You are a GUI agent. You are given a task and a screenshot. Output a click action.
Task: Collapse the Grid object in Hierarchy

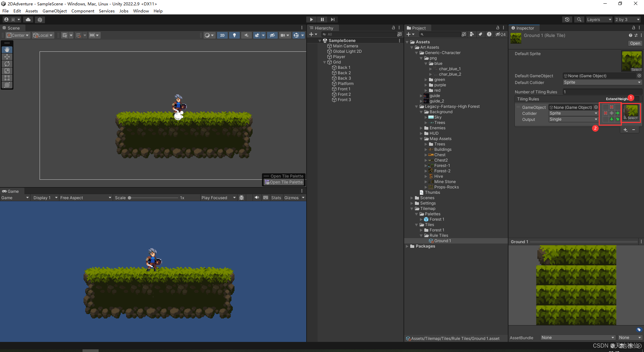(324, 62)
